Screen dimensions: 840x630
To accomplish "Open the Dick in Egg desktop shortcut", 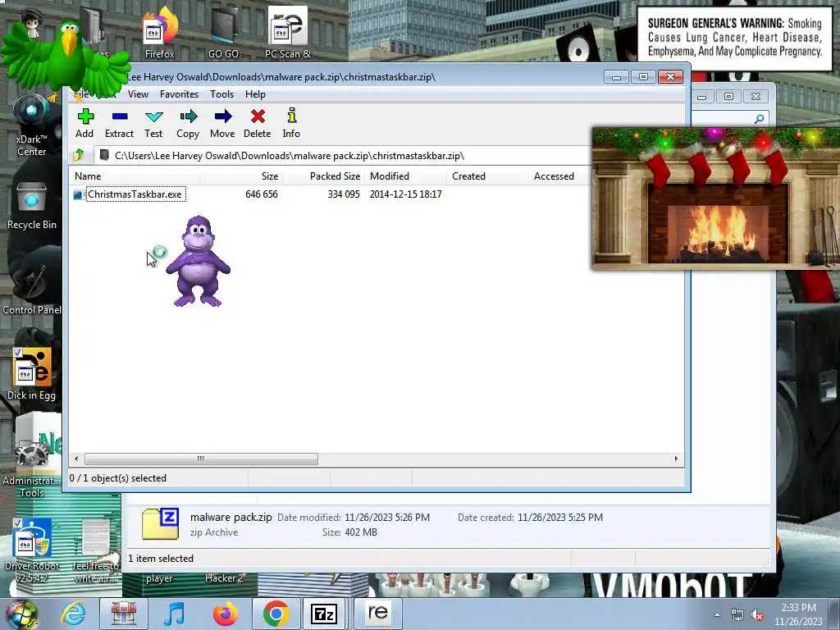I will 32,374.
